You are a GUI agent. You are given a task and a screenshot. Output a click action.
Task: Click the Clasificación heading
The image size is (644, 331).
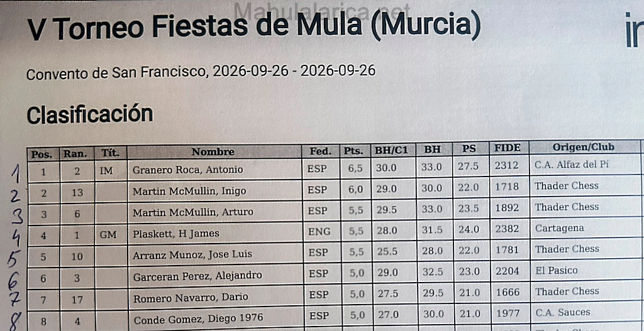(90, 114)
